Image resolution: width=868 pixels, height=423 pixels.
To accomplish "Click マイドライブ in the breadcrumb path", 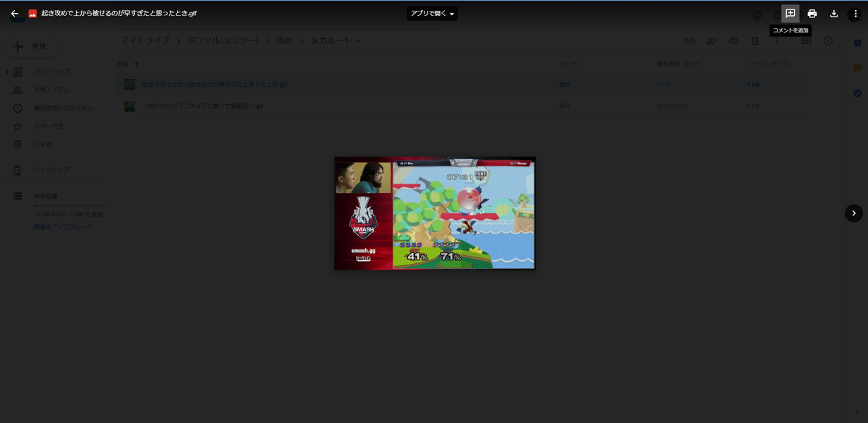I will (145, 40).
